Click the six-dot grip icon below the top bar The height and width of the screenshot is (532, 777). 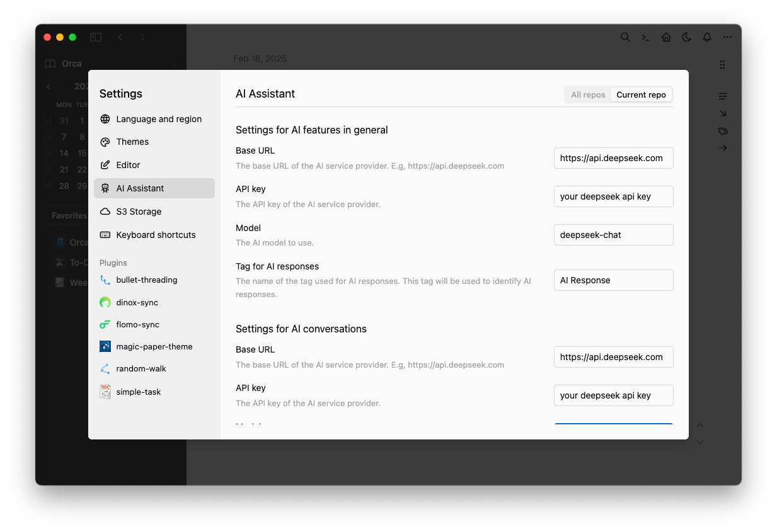tap(722, 65)
